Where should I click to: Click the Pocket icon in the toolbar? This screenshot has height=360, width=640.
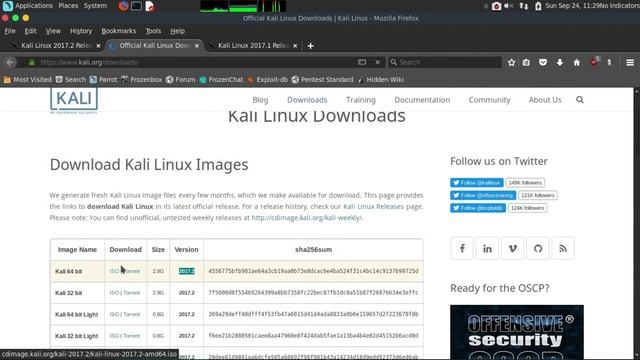(x=543, y=62)
